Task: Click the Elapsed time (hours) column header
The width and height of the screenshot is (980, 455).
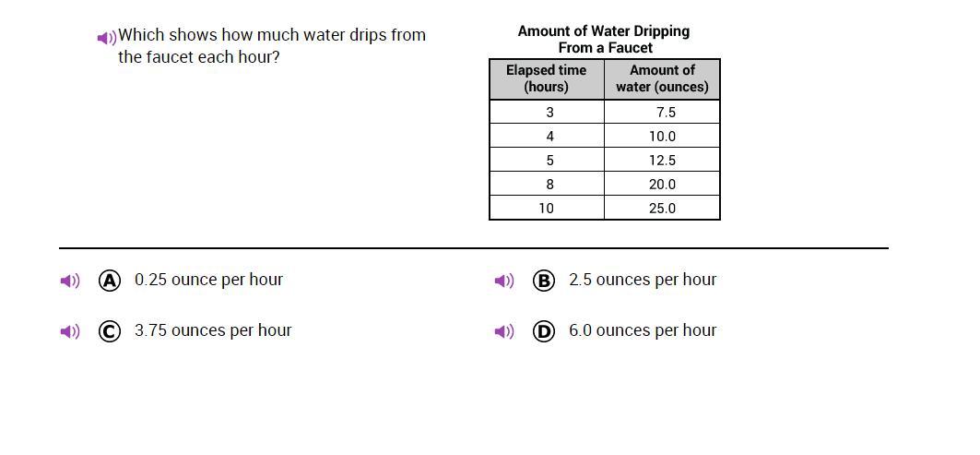Action: coord(547,78)
